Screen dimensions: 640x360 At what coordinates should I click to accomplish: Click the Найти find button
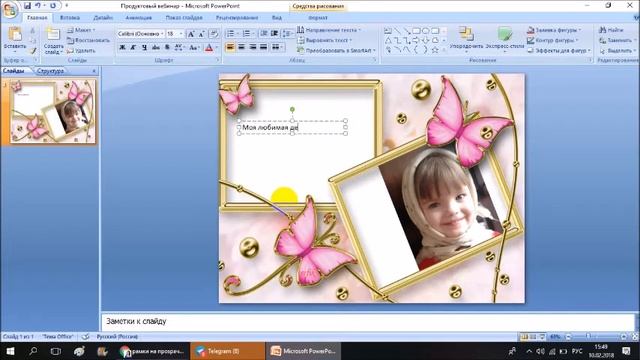pyautogui.click(x=611, y=30)
